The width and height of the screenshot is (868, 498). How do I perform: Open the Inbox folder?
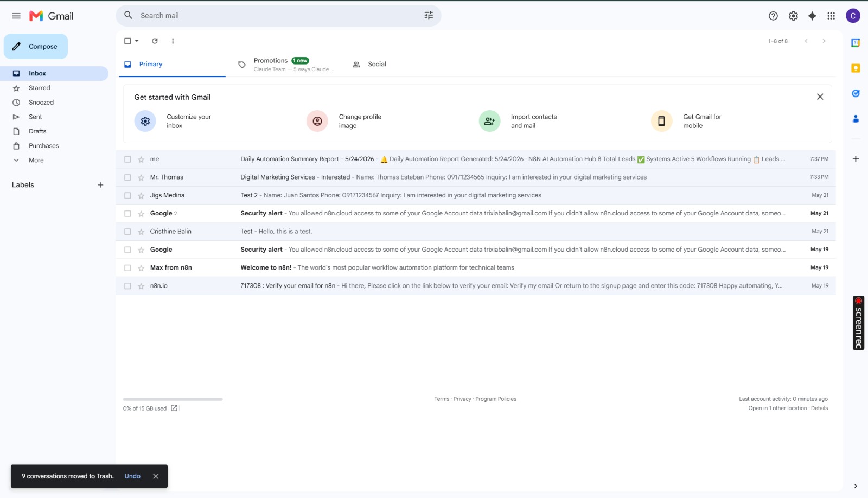54,73
